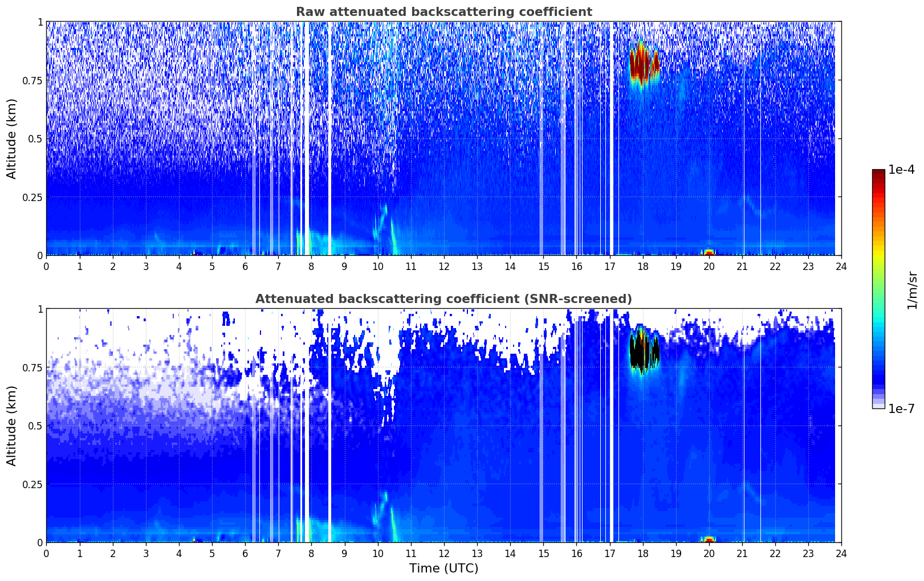Click the '1e-4' colorbar maximum label
The image size is (924, 581).
coord(901,170)
